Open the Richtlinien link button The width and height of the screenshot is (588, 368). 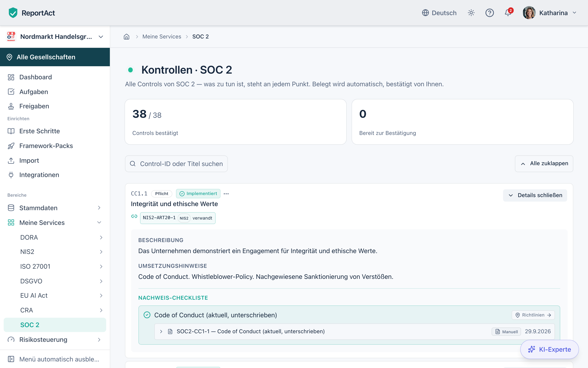(x=533, y=315)
